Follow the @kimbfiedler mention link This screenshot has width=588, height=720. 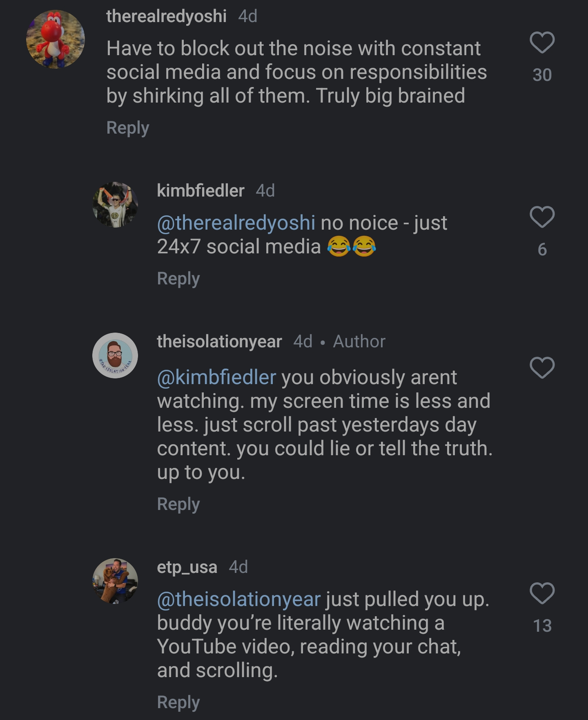[216, 377]
